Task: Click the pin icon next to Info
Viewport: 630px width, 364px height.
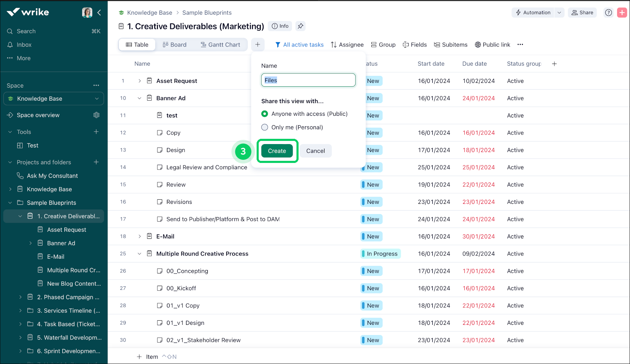Action: coord(300,26)
